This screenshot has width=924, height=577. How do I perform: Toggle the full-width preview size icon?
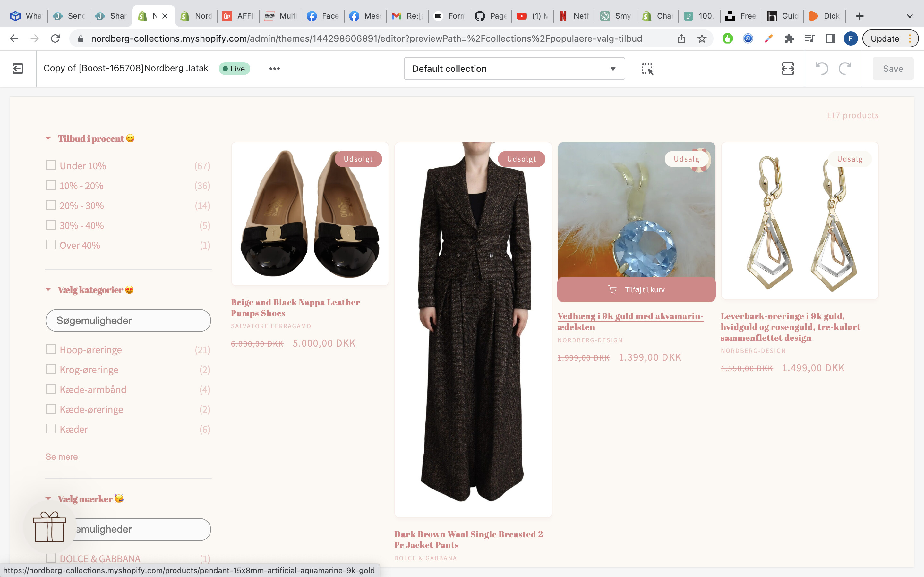pos(787,69)
